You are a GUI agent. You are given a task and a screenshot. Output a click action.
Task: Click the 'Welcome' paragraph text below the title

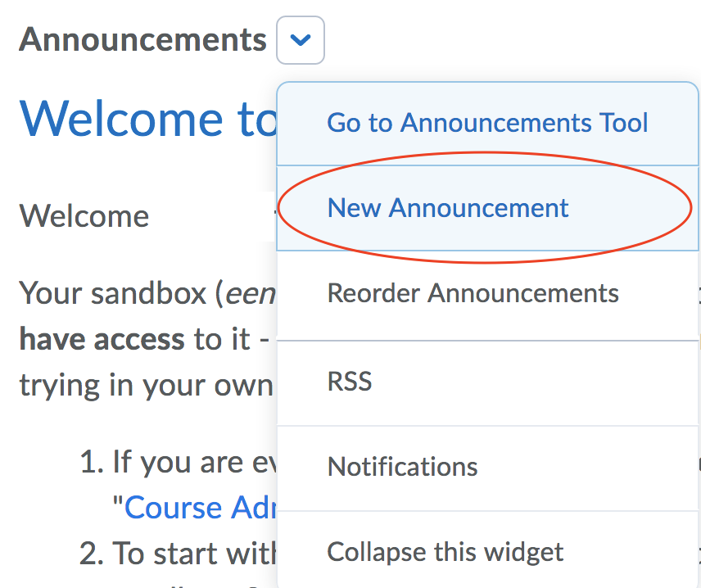click(84, 217)
